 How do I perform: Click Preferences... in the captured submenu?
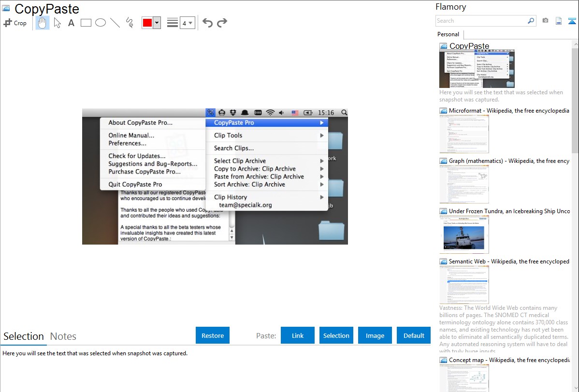click(x=128, y=144)
